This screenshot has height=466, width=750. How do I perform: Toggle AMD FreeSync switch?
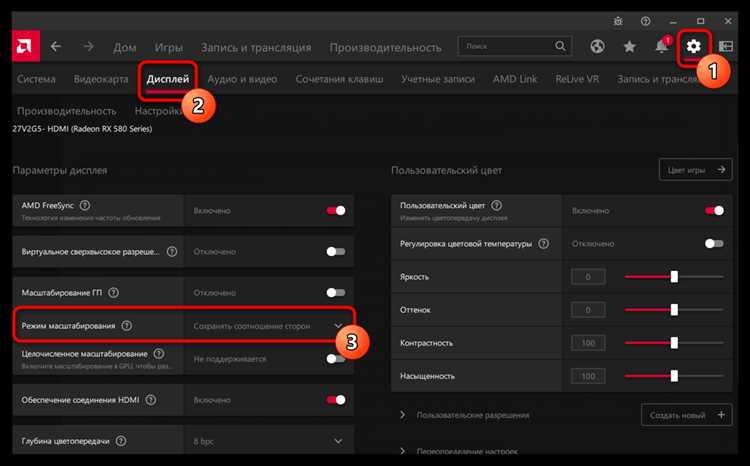point(336,211)
